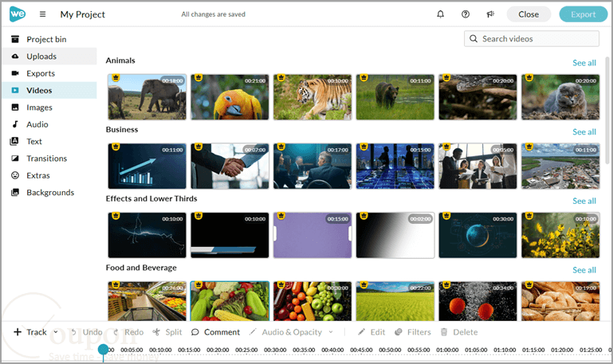Select the handshake video thumbnail

[x=230, y=166]
